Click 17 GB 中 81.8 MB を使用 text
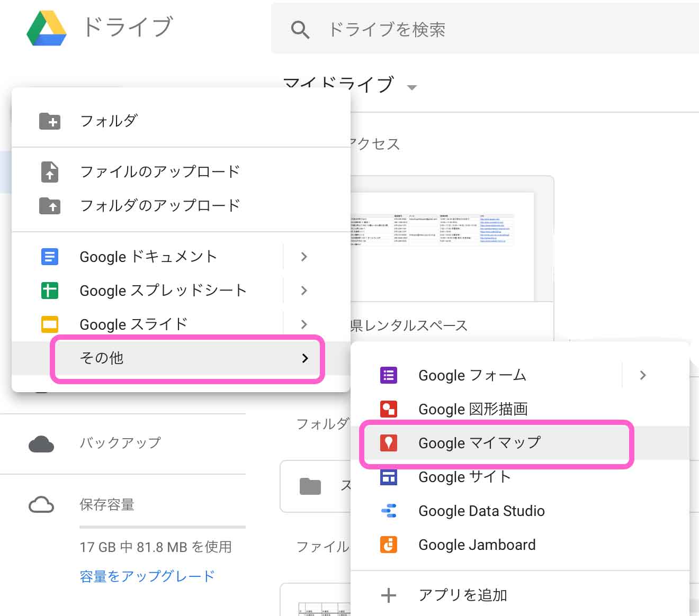Viewport: 699px width, 616px height. point(156,547)
